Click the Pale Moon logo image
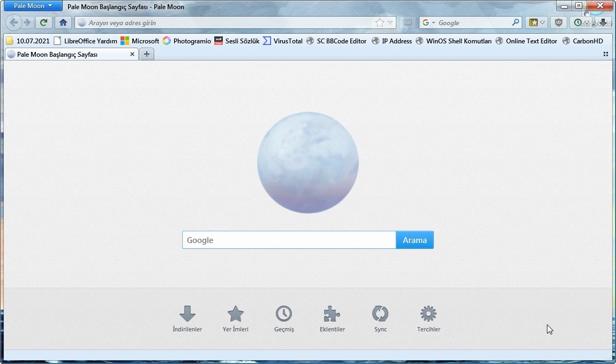616x364 pixels. click(x=307, y=163)
